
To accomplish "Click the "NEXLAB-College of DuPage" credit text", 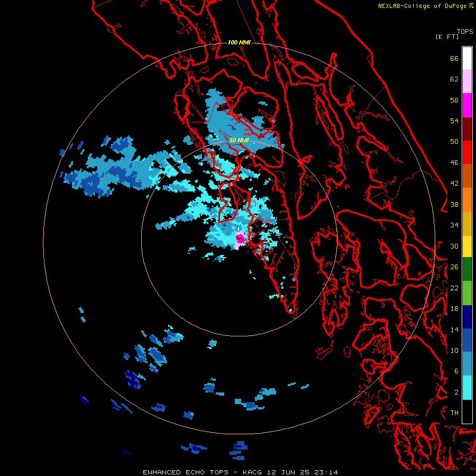I will coord(422,6).
